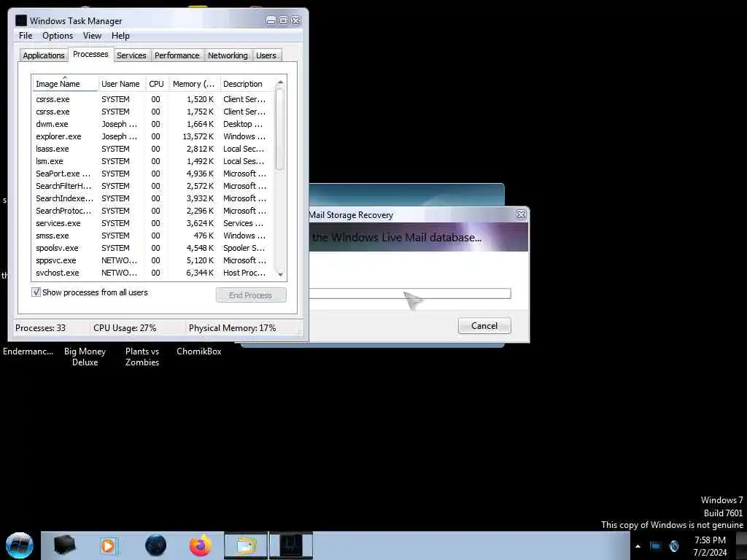Click CPU Usage: 27% status entry

pyautogui.click(x=125, y=327)
